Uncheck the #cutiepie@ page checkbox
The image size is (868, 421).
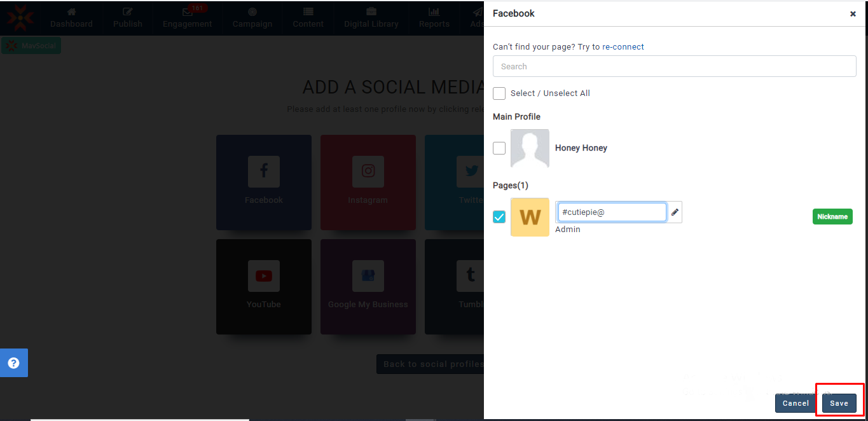tap(499, 217)
